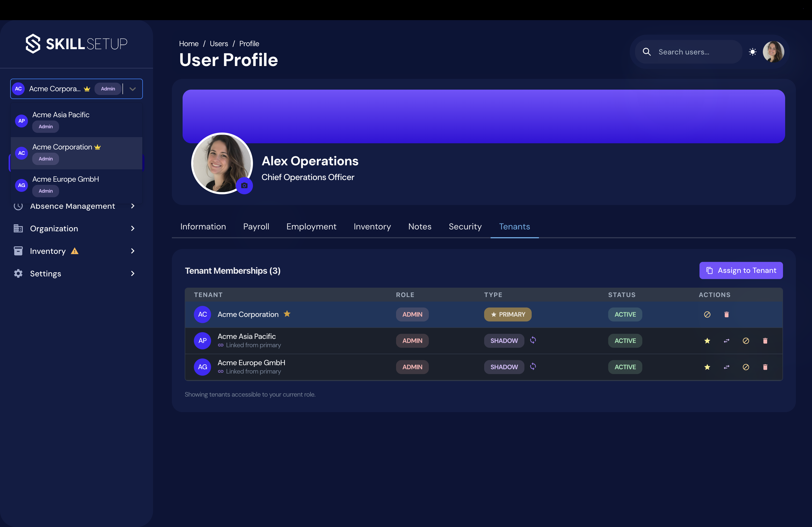Click the camera icon on Alex's profile photo
This screenshot has width=812, height=527.
tap(244, 186)
